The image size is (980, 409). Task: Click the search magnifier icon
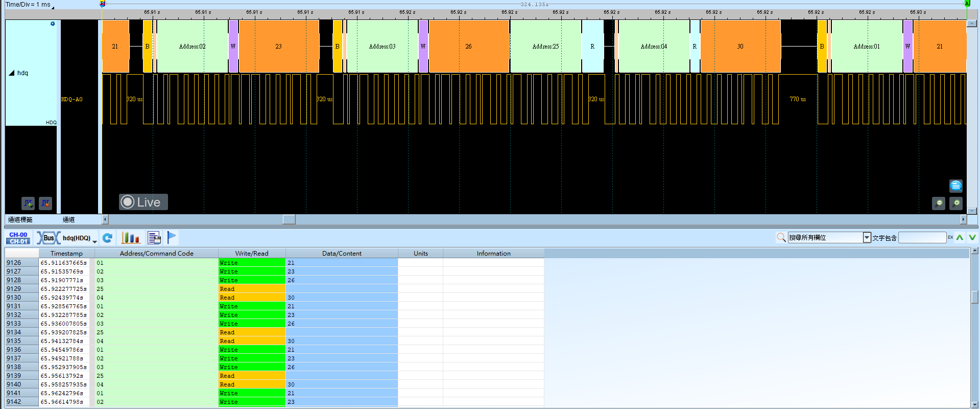tap(781, 237)
